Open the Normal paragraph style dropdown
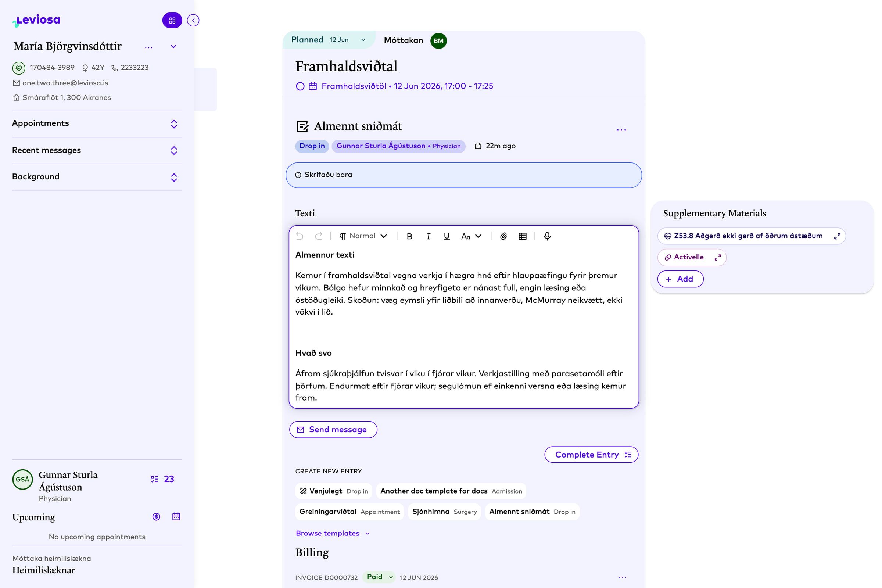The image size is (882, 588). [x=363, y=236]
